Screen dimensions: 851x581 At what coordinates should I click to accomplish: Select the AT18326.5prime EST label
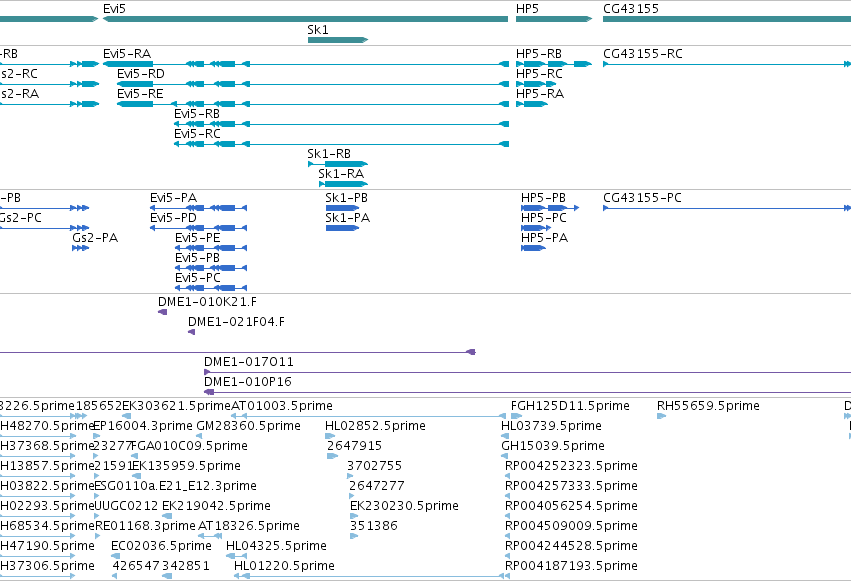click(x=249, y=527)
